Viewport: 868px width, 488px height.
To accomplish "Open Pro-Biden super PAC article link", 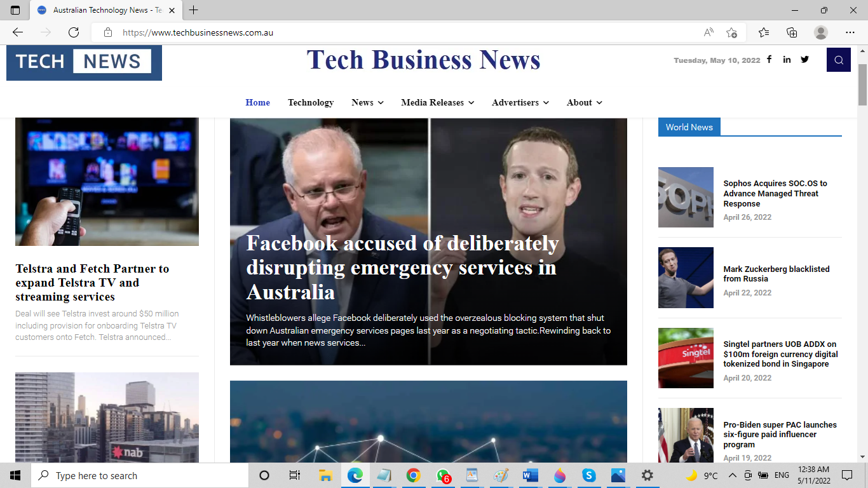I will [x=780, y=435].
